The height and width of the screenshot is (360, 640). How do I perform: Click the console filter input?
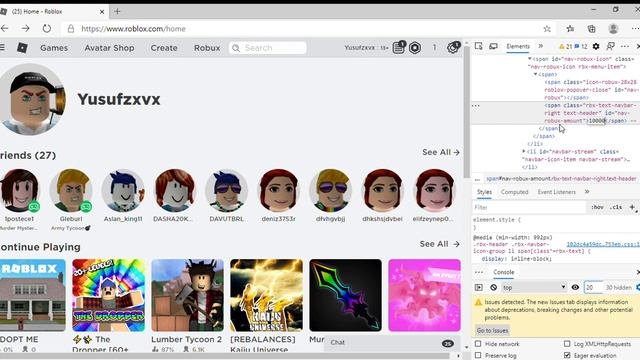pyautogui.click(x=593, y=287)
